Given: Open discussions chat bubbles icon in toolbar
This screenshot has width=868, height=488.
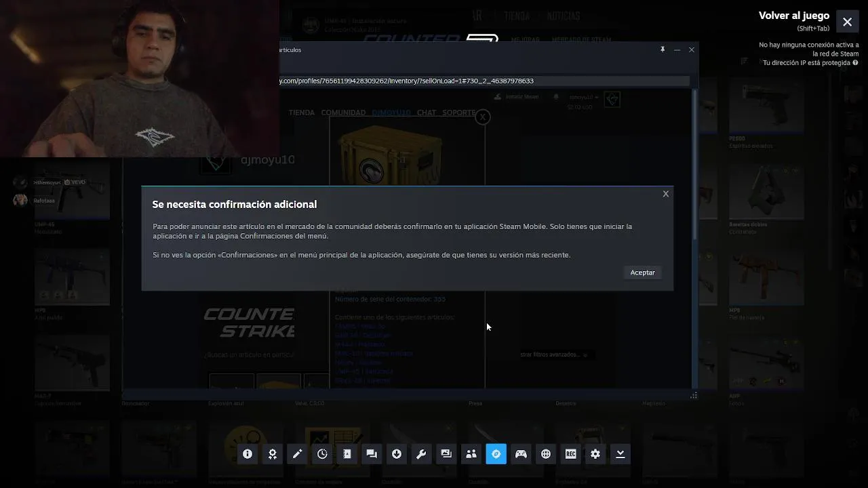Looking at the screenshot, I should 372,454.
